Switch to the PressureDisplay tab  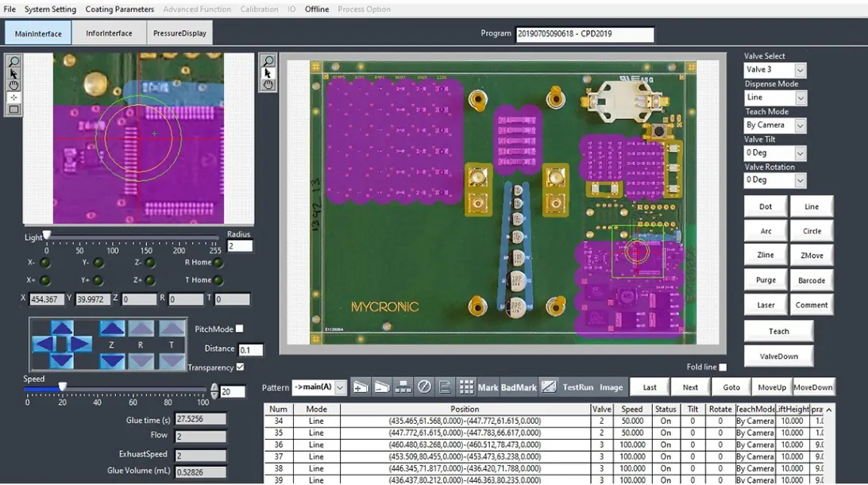[x=179, y=33]
